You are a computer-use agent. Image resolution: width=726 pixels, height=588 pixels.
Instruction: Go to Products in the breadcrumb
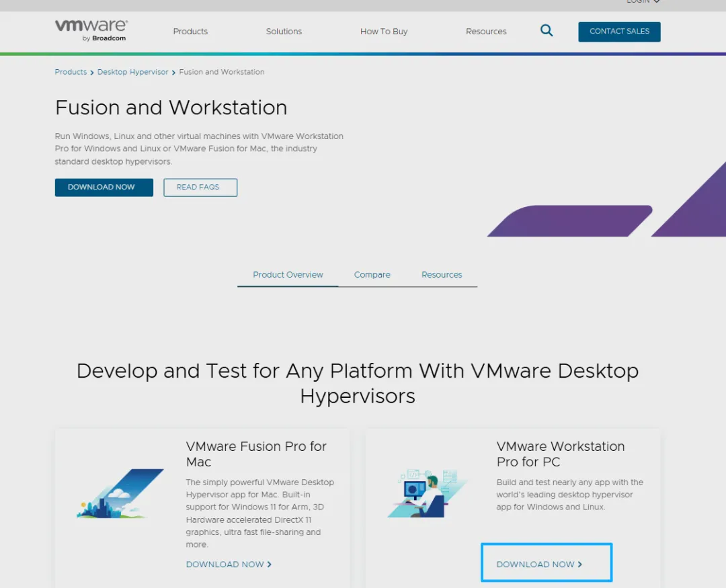click(71, 72)
